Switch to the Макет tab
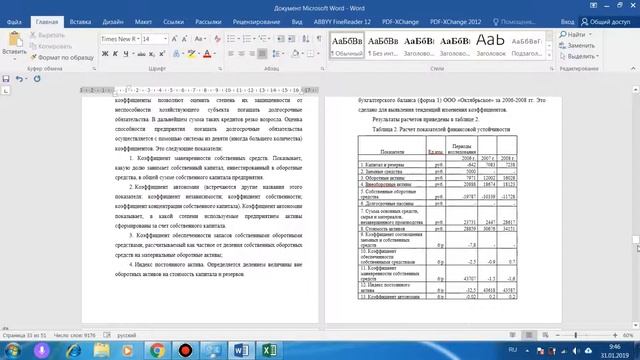 point(143,22)
